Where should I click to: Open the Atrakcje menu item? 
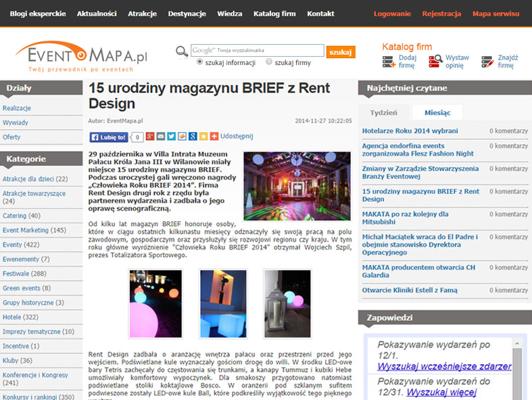pyautogui.click(x=142, y=14)
